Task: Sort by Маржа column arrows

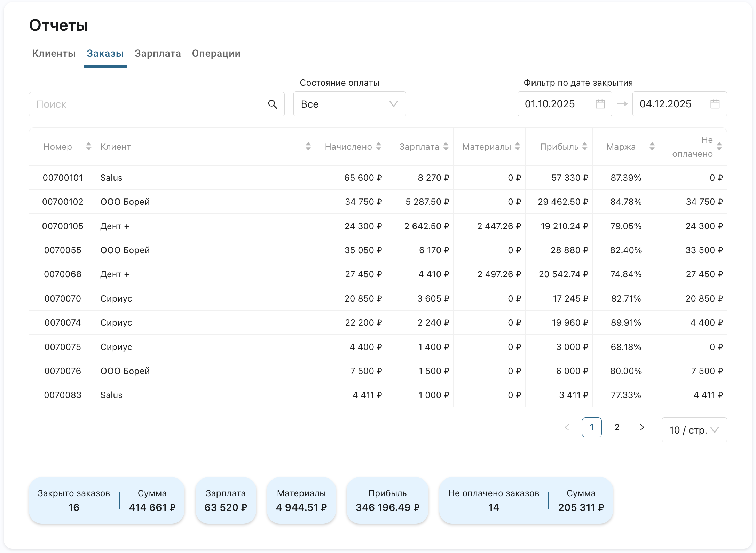Action: pyautogui.click(x=652, y=147)
